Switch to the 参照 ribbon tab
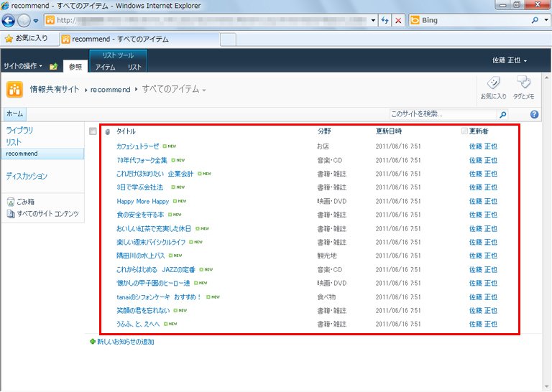The width and height of the screenshot is (552, 392). (x=75, y=67)
